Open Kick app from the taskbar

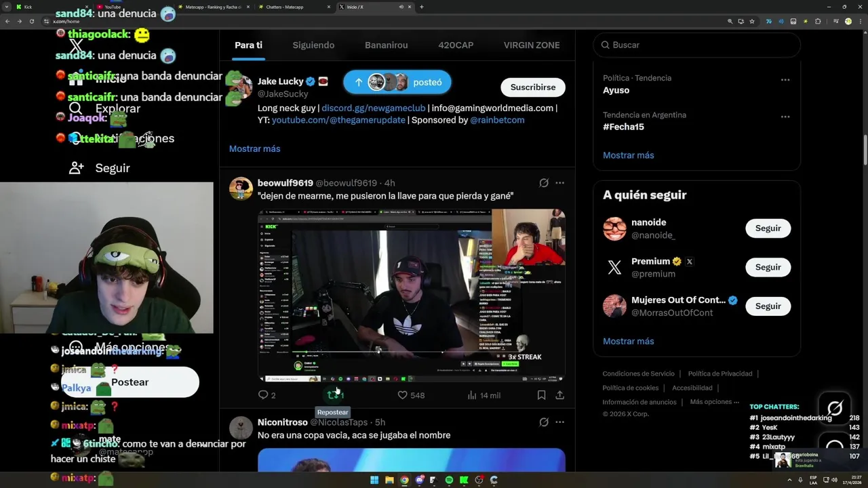464,480
